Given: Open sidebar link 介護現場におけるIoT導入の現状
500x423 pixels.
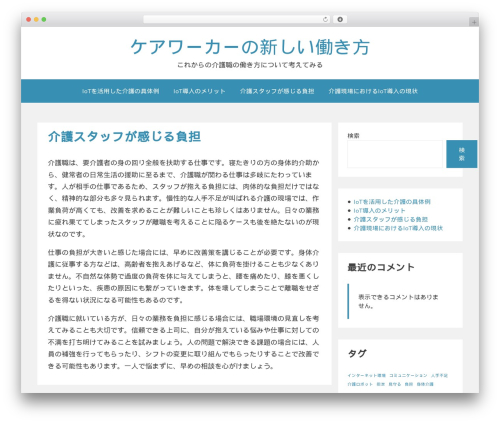Looking at the screenshot, I should click(398, 228).
